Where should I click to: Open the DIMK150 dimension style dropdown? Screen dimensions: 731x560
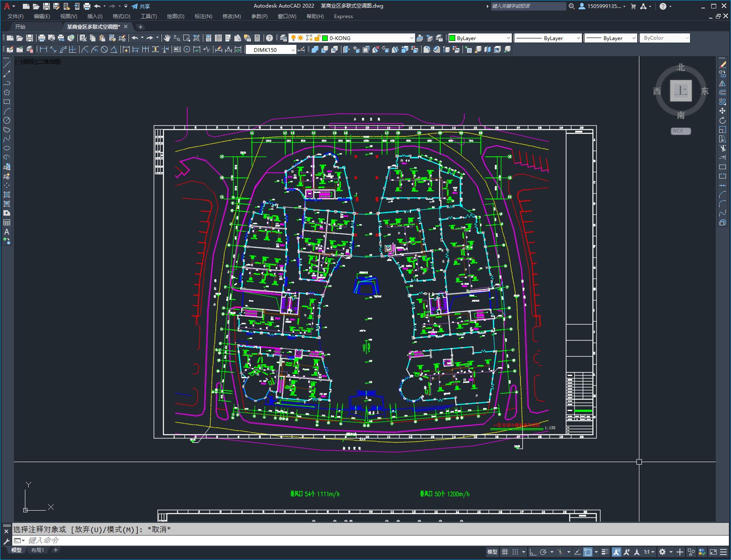click(x=293, y=50)
